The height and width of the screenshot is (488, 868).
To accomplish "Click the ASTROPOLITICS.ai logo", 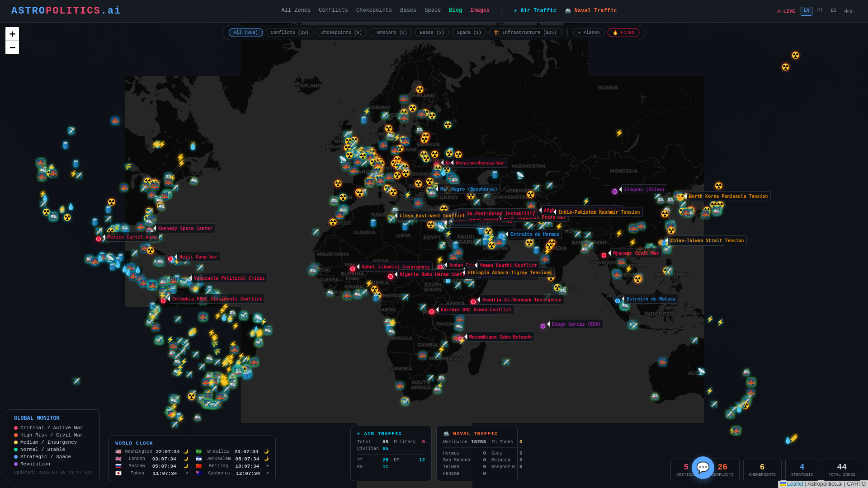I will (x=66, y=11).
